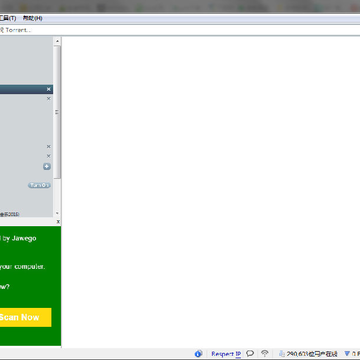
Task: Close the sidebar entry directly above the plus button
Action: tap(48, 156)
